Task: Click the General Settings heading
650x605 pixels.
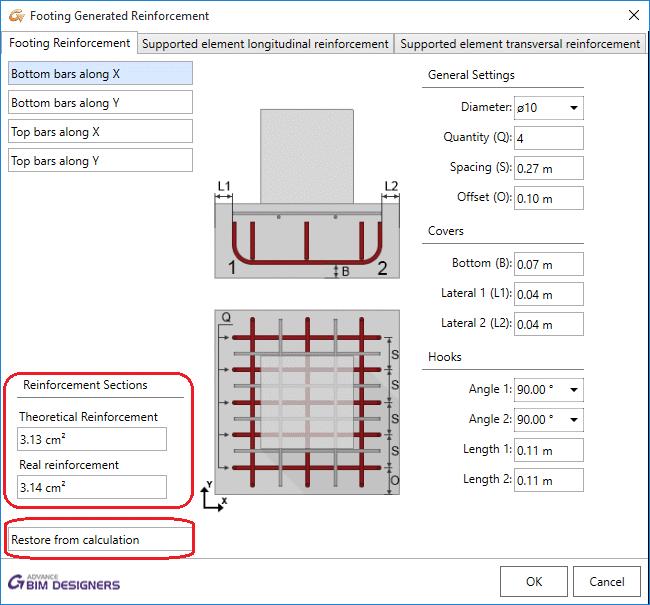Action: tap(471, 75)
